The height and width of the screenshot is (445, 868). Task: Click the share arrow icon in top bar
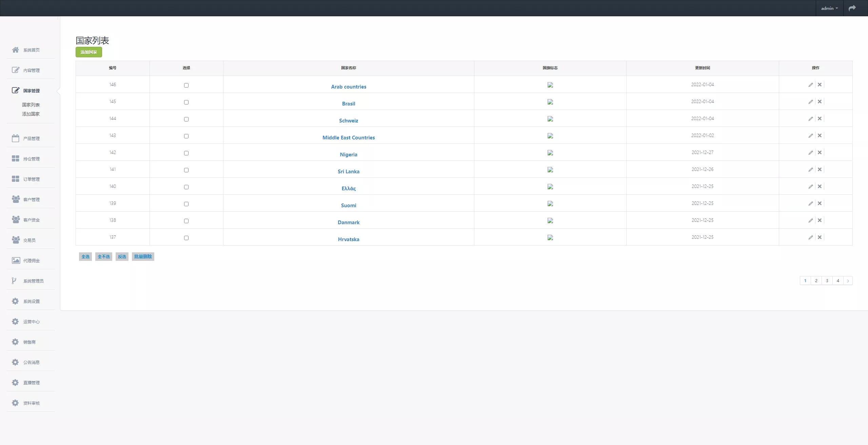pyautogui.click(x=852, y=8)
